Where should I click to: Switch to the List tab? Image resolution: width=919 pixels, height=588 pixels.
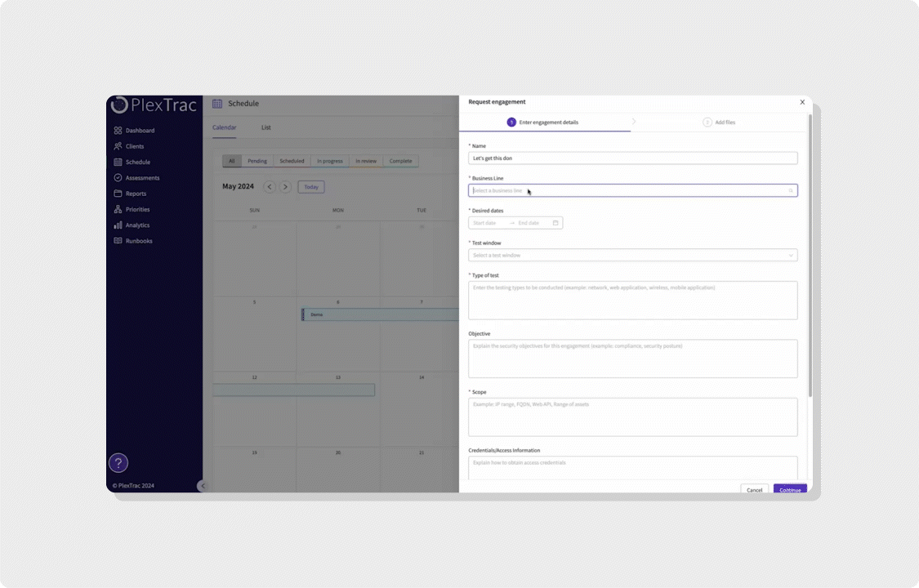(x=266, y=127)
